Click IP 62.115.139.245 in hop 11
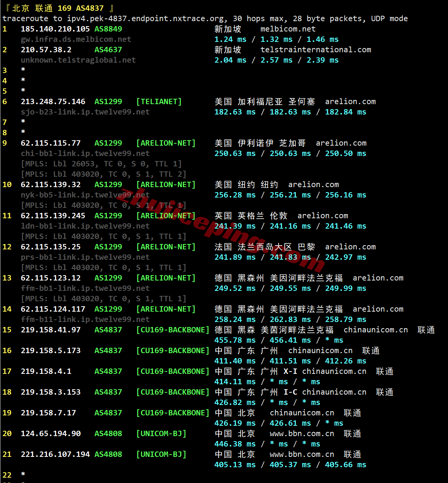The width and height of the screenshot is (448, 483). (53, 216)
